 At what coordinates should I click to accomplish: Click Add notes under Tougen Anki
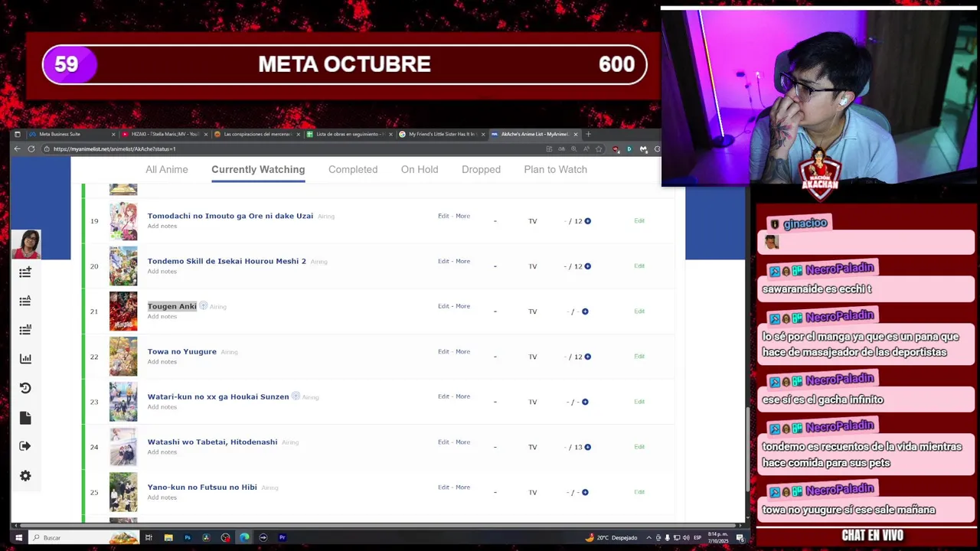tap(162, 317)
